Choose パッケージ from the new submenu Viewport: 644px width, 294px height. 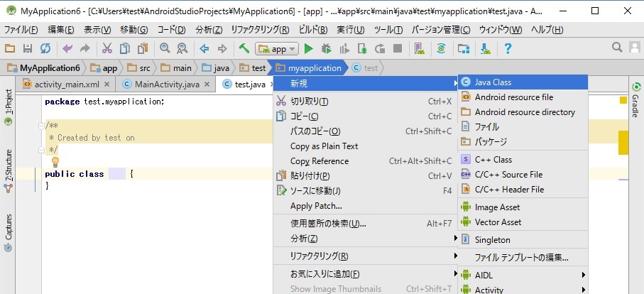pyautogui.click(x=523, y=141)
